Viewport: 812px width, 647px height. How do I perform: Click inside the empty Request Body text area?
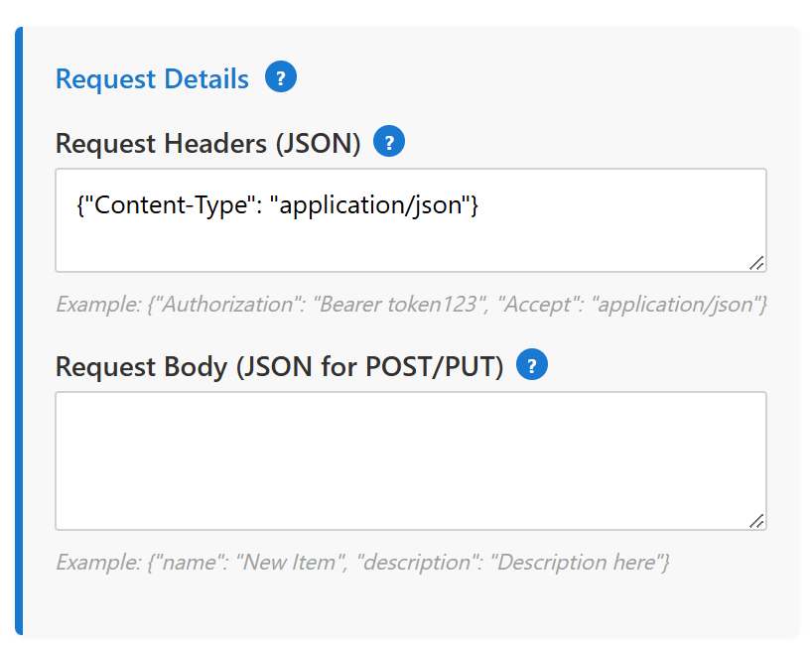click(411, 460)
